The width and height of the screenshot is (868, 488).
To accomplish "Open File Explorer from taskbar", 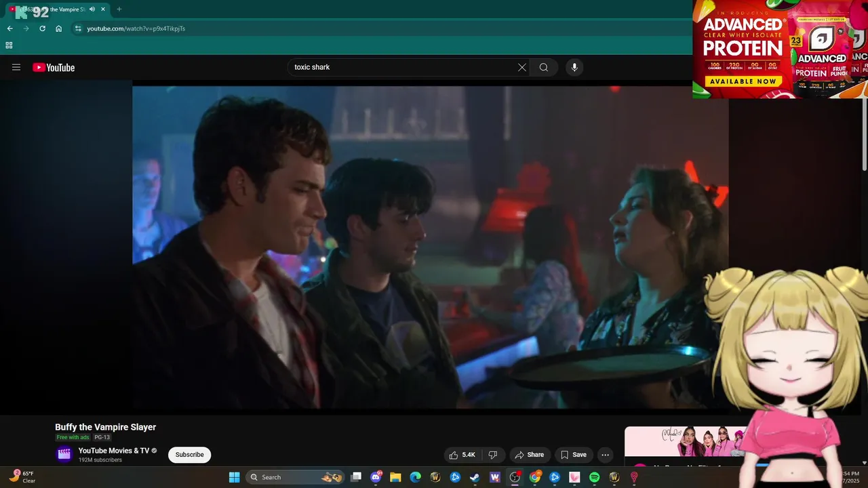I will (395, 477).
